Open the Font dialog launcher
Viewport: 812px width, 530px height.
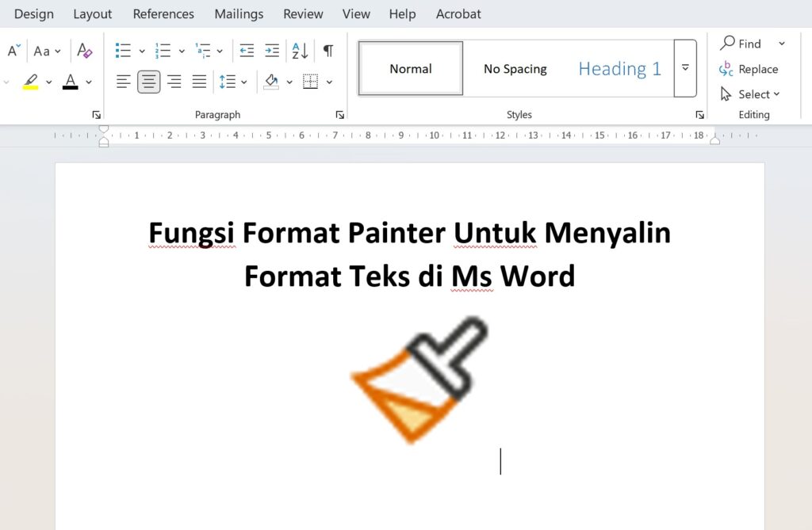click(x=96, y=115)
